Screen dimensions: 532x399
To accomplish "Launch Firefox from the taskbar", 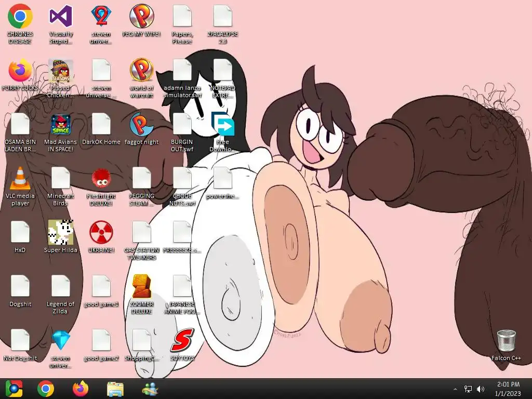I will click(x=81, y=389).
